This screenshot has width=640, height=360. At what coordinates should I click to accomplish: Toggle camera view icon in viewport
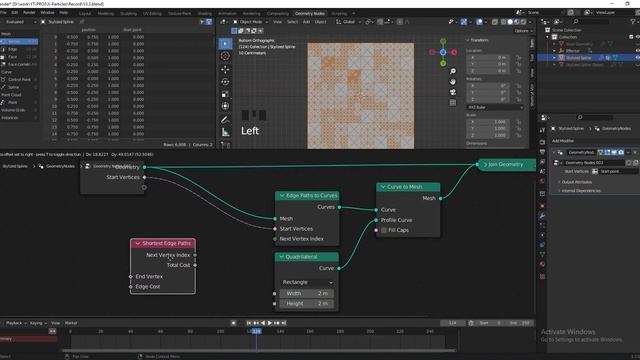(453, 92)
